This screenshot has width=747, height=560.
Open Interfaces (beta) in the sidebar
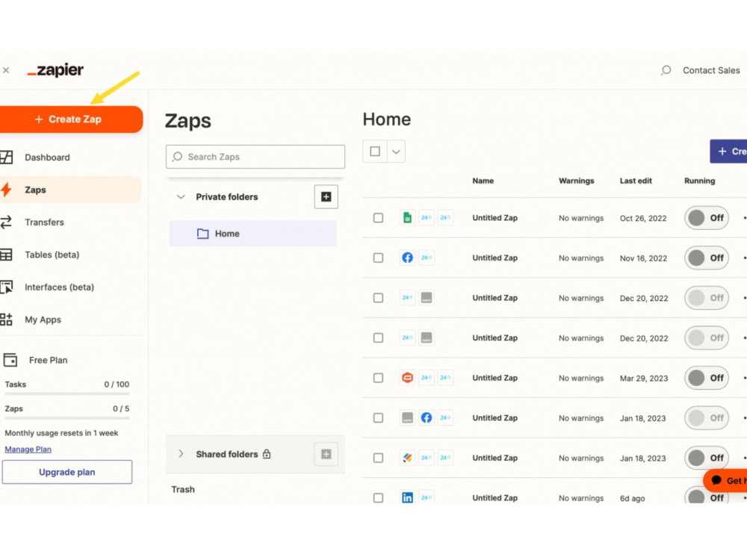coord(59,287)
